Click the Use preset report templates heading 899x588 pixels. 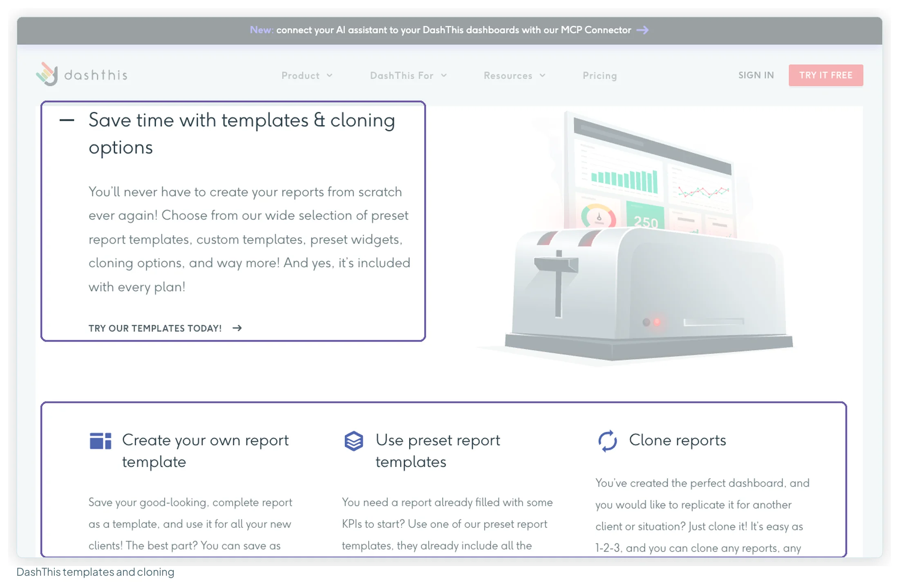coord(438,451)
